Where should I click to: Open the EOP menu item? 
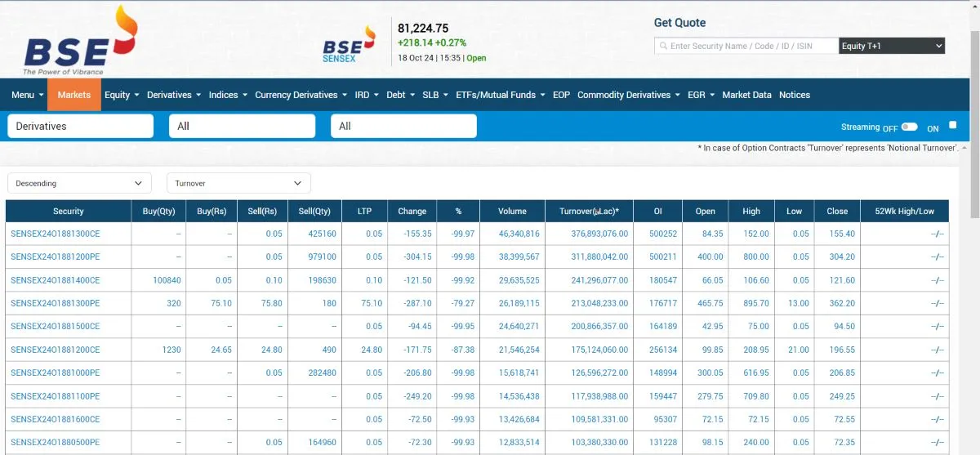(x=561, y=95)
